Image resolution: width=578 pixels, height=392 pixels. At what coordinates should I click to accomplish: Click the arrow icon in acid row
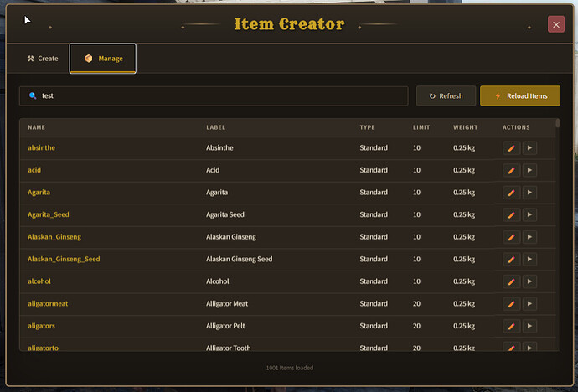pyautogui.click(x=529, y=170)
